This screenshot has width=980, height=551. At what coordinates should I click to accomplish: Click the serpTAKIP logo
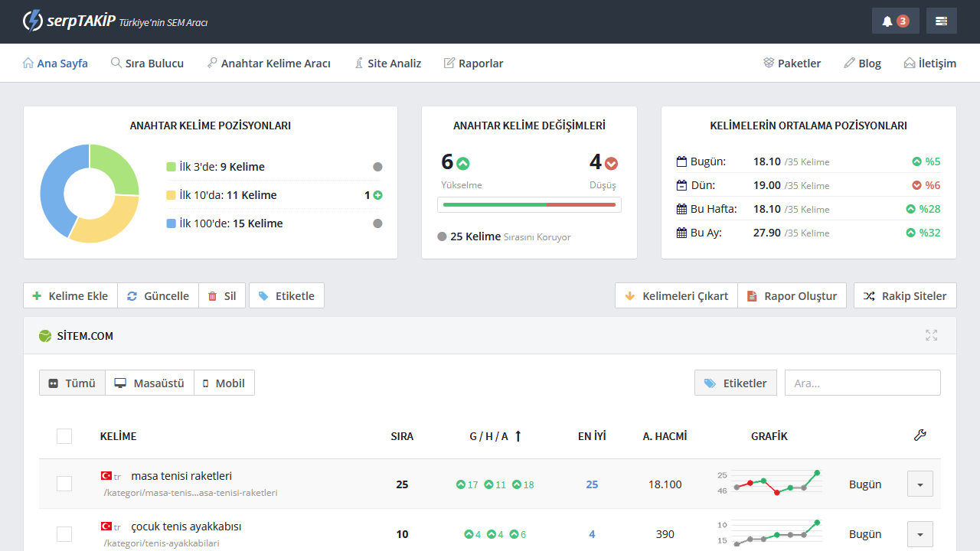tap(70, 21)
